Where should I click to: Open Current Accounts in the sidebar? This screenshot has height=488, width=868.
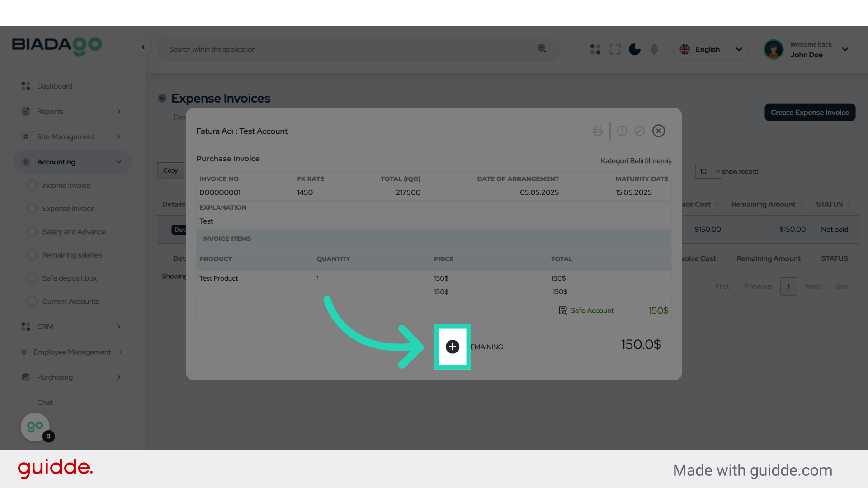tap(70, 301)
